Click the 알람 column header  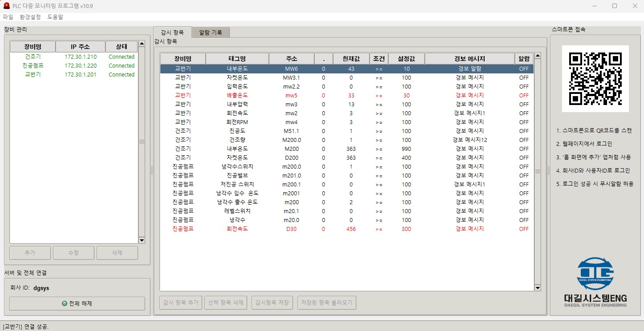524,59
